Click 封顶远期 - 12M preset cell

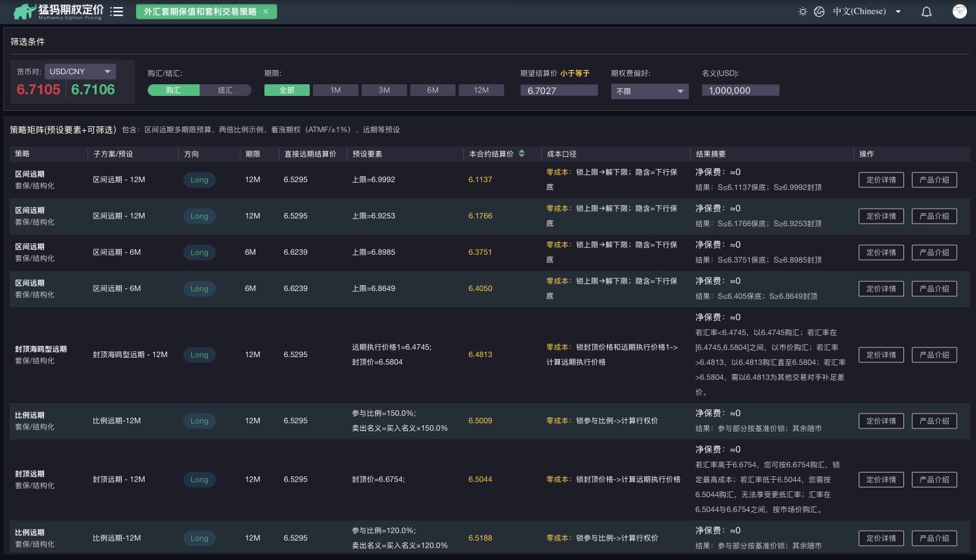(119, 480)
